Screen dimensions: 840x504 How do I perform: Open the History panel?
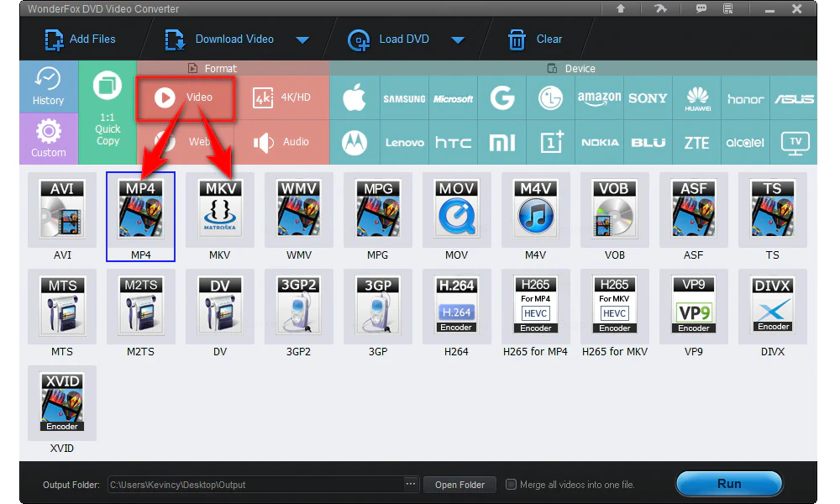(x=48, y=87)
